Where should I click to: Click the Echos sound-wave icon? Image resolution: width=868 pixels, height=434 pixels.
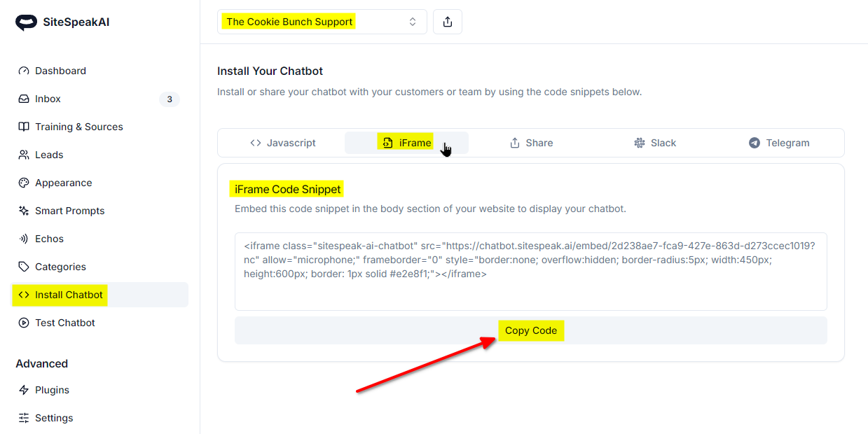coord(24,239)
